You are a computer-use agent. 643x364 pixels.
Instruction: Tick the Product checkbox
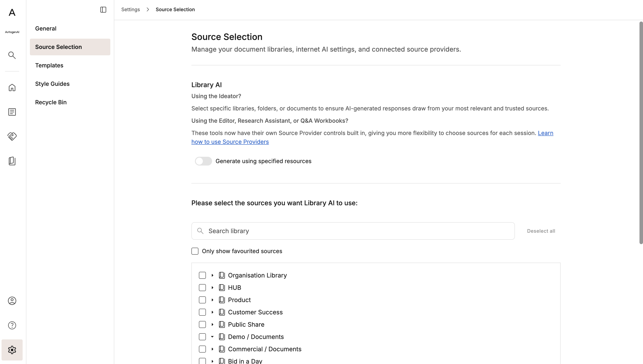coord(202,300)
